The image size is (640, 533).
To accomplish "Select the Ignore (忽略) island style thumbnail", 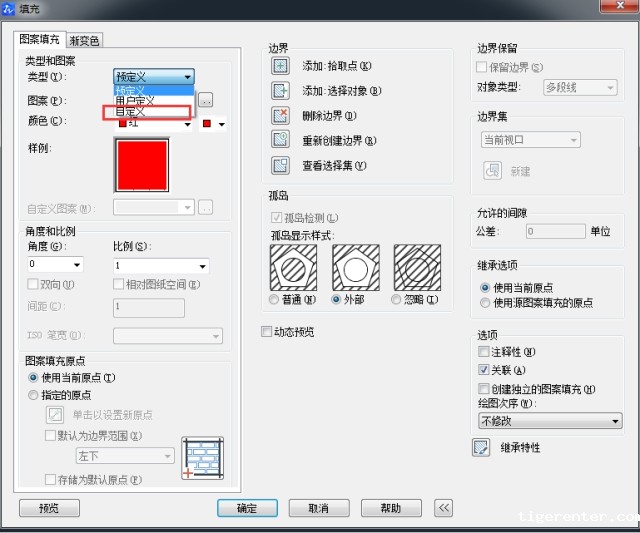I will [417, 268].
